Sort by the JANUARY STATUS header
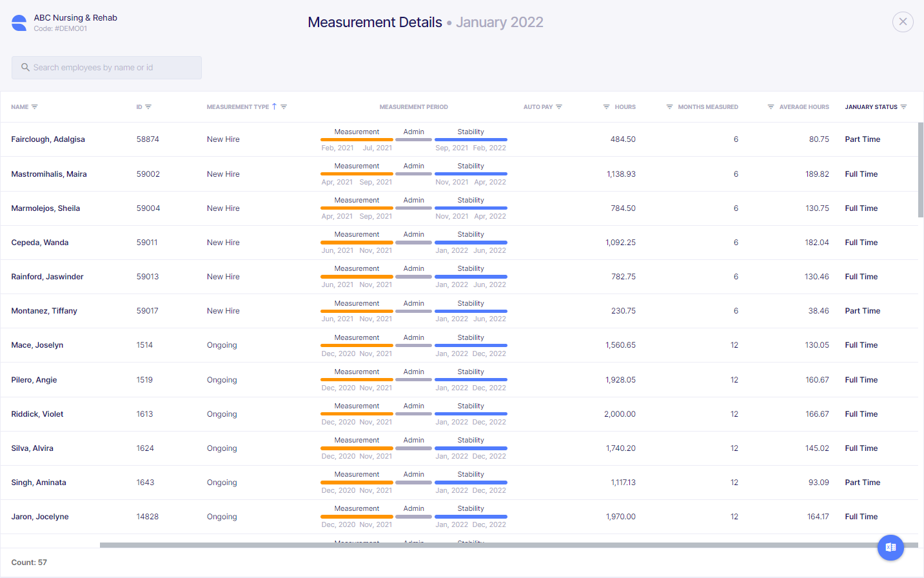The image size is (924, 578). pyautogui.click(x=871, y=107)
